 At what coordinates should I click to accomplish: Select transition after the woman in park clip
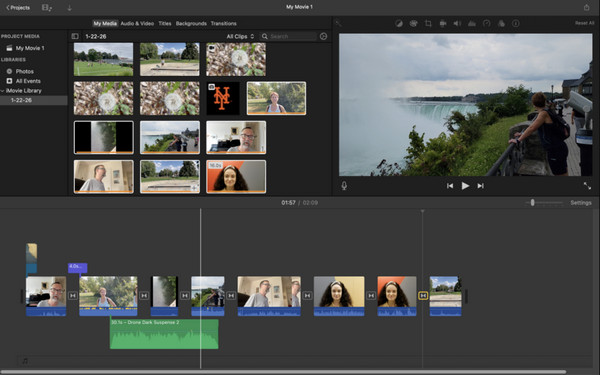point(144,295)
